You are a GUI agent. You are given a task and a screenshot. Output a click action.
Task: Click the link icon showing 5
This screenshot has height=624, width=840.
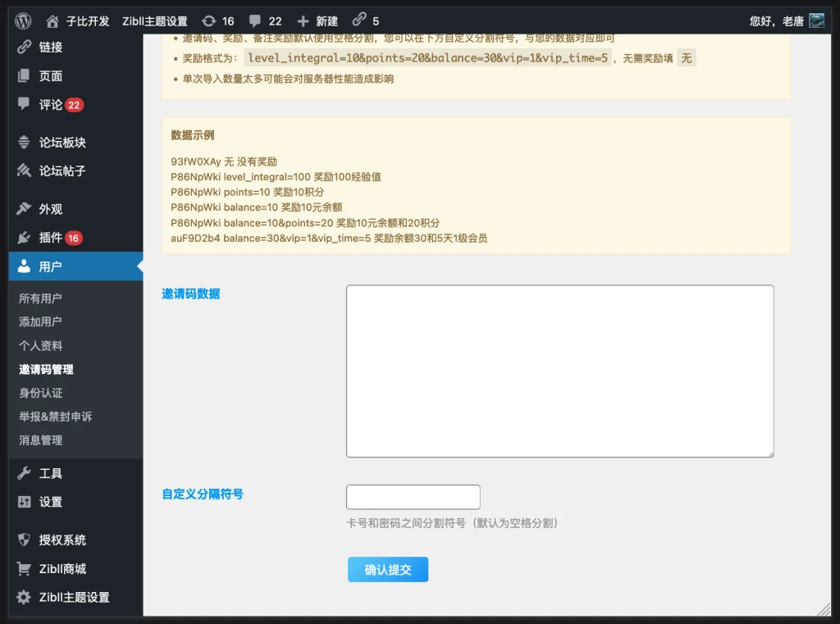[359, 20]
